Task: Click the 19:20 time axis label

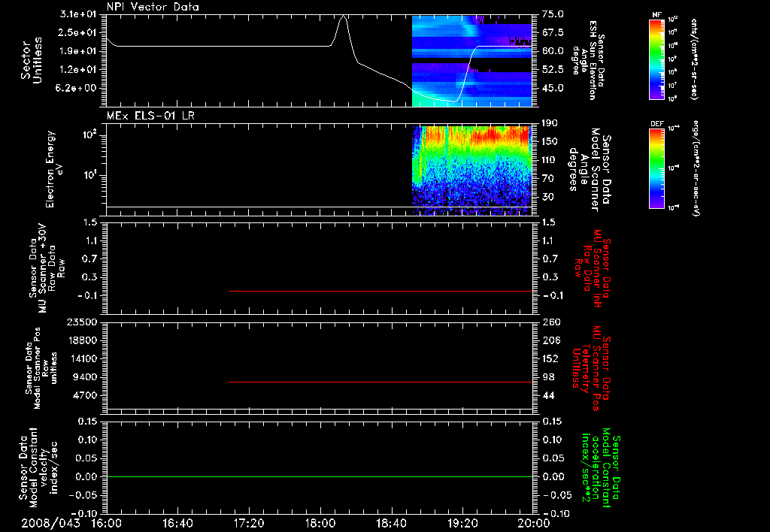Action: click(462, 523)
